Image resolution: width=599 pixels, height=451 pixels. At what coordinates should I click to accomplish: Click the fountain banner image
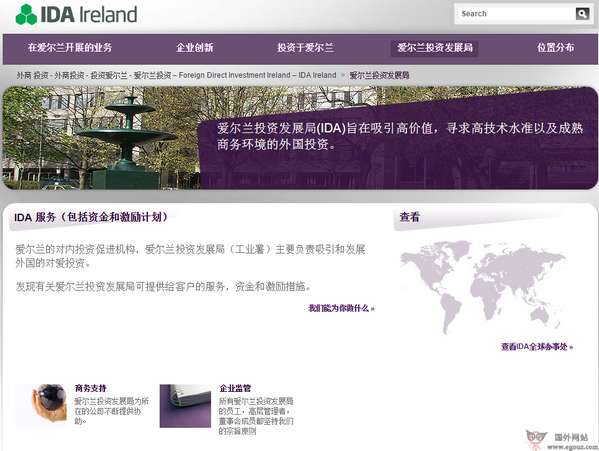[x=100, y=138]
